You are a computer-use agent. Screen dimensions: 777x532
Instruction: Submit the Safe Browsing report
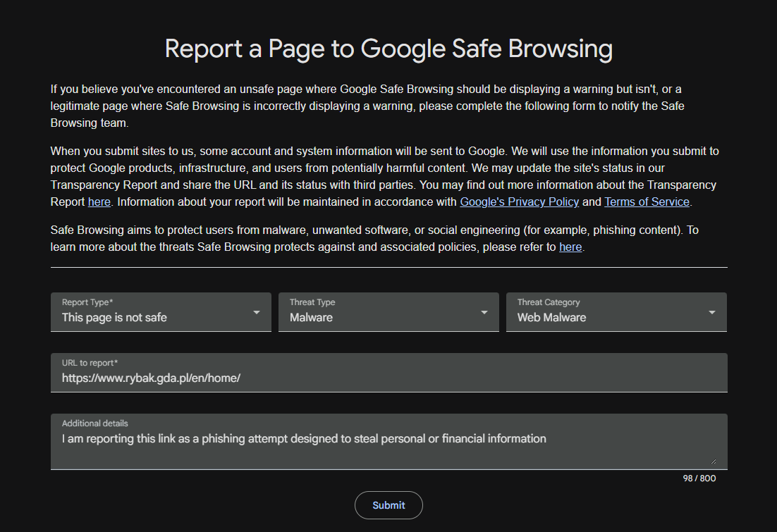[388, 505]
